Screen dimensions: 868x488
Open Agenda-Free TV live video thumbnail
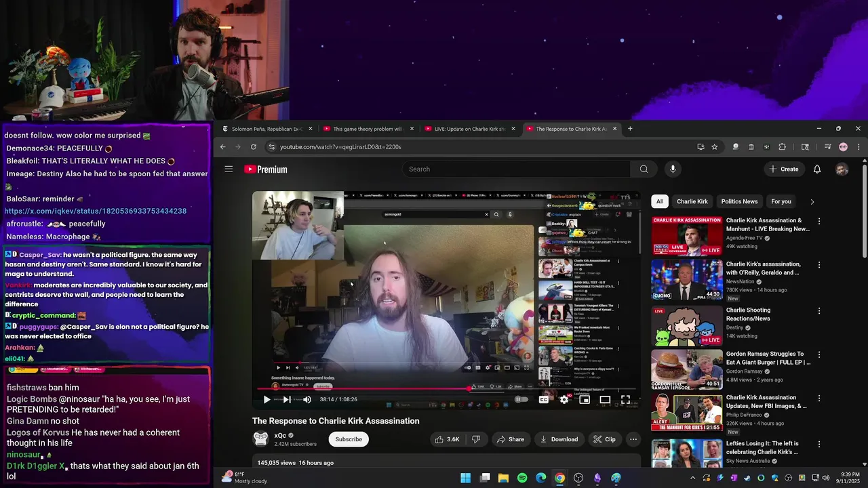pos(687,235)
